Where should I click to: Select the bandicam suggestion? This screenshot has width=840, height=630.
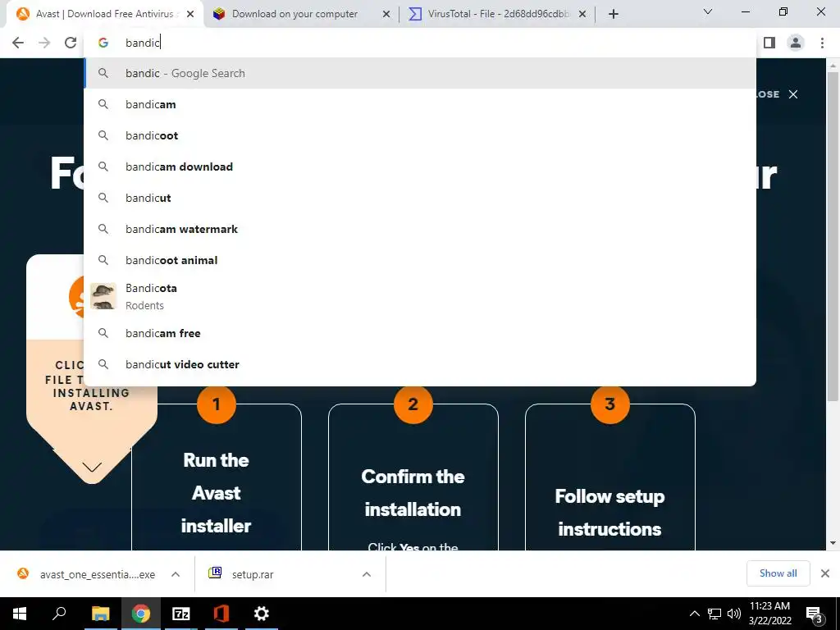(420, 104)
